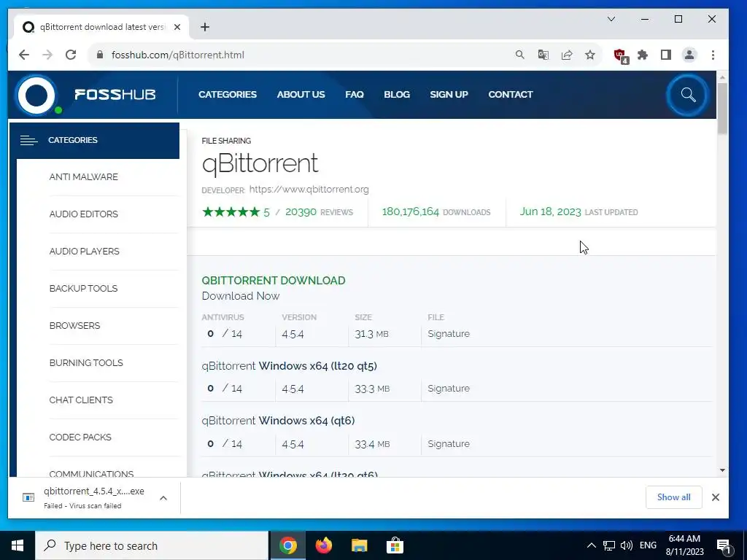
Task: Click the translate page icon
Action: click(543, 55)
